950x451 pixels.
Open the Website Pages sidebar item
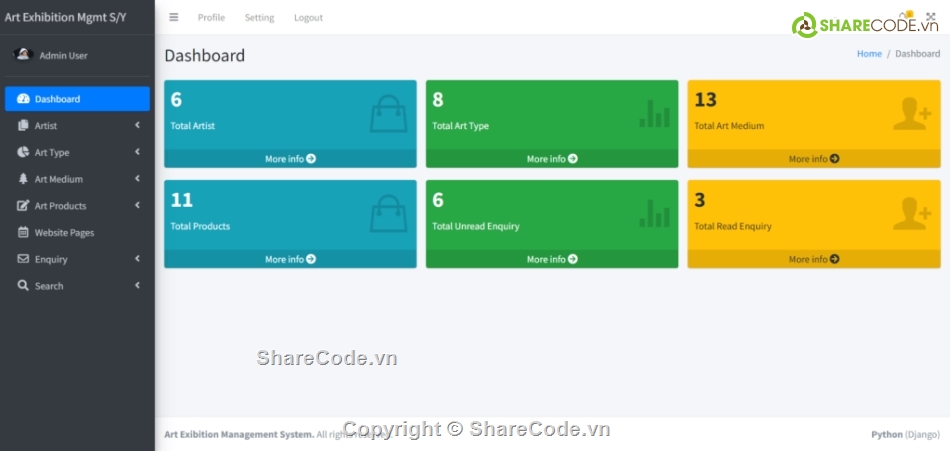tap(78, 232)
